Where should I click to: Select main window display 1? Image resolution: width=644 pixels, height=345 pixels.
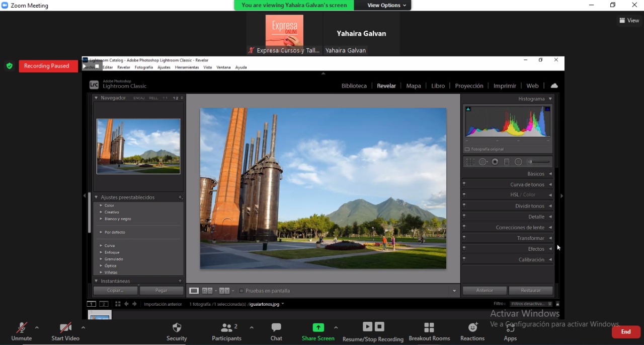pos(91,304)
